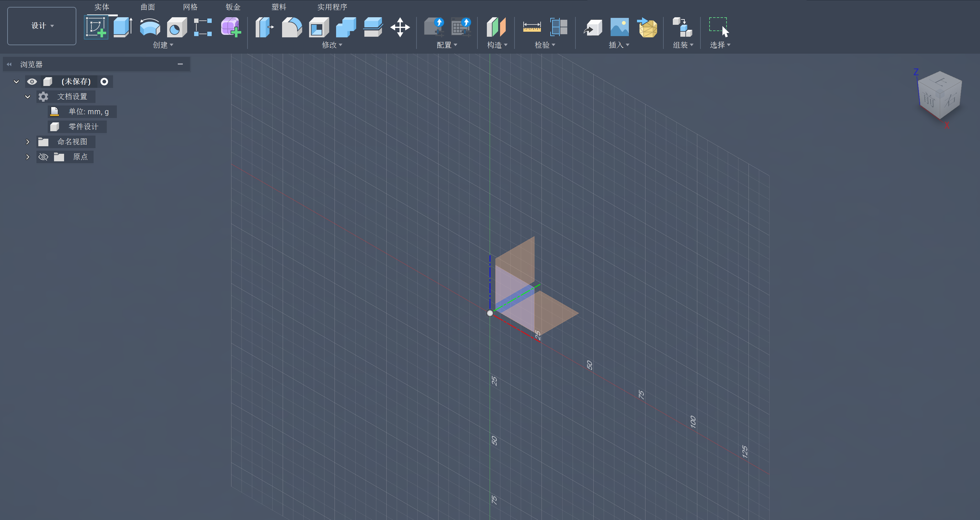Show the hidden 原点 folder
Image resolution: width=980 pixels, height=520 pixels.
click(43, 157)
